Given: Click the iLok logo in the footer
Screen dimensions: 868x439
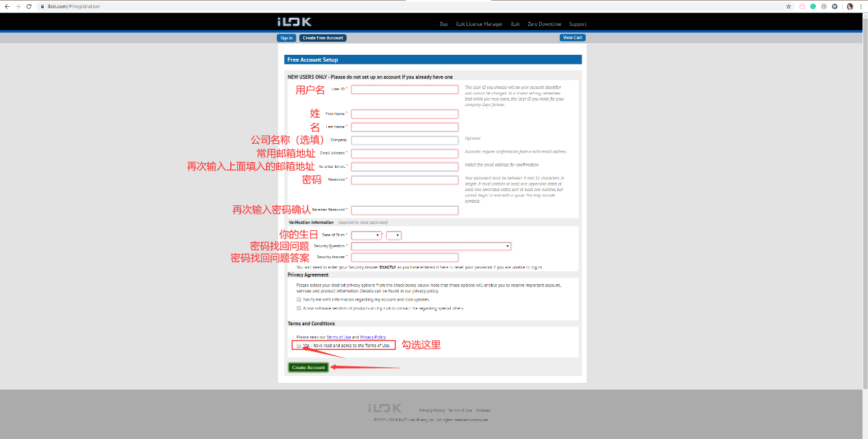Looking at the screenshot, I should (x=384, y=408).
